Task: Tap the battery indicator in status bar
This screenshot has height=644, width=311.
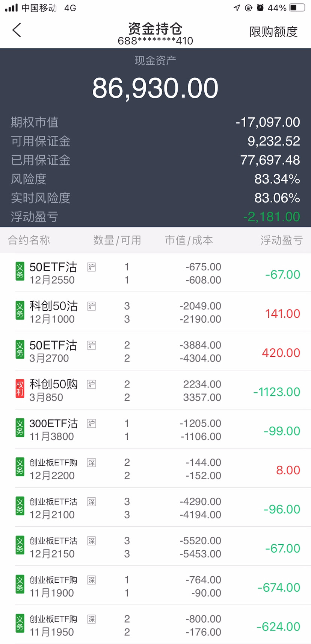Action: [x=297, y=8]
